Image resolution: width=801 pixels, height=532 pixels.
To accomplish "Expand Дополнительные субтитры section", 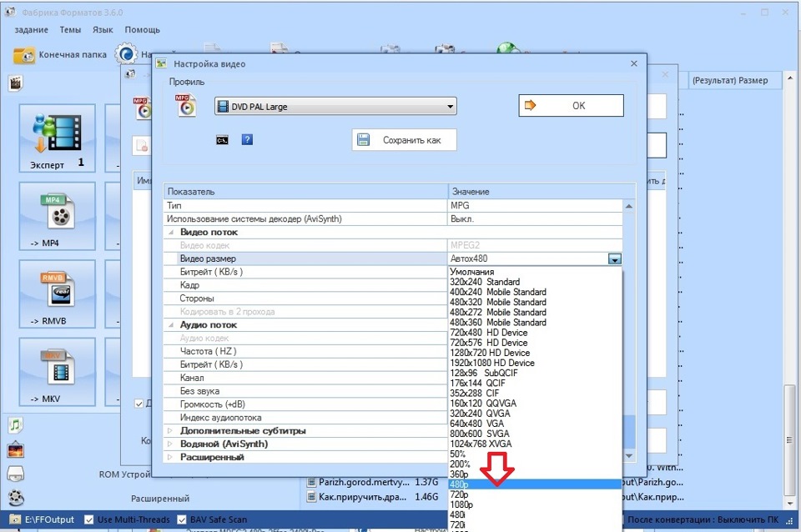I will (x=170, y=431).
